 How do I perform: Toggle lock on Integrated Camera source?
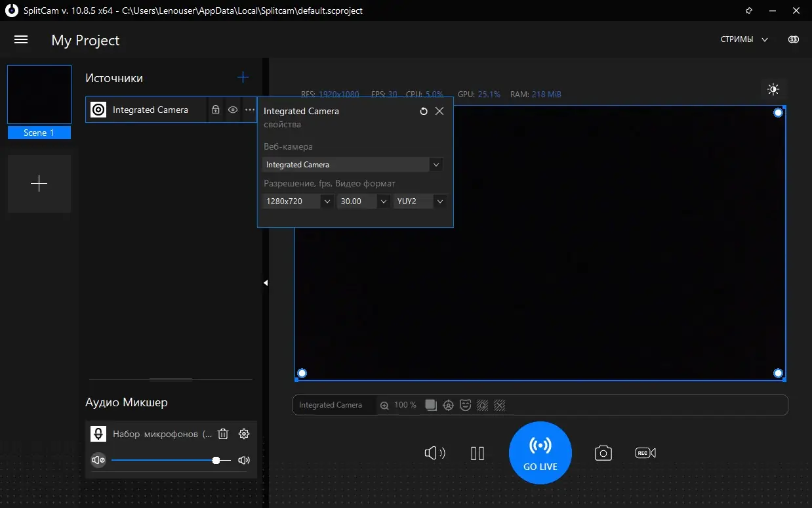click(x=215, y=110)
